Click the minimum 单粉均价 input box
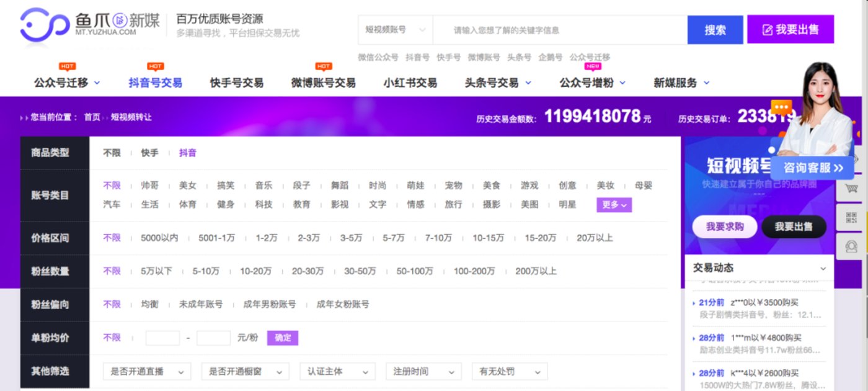Viewport: 868px width, 391px height. point(162,338)
